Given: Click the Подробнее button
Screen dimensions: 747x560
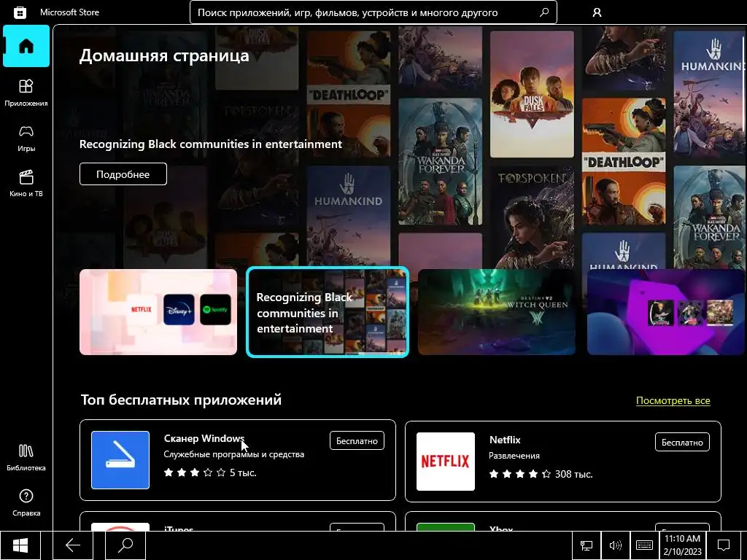Looking at the screenshot, I should pos(123,174).
